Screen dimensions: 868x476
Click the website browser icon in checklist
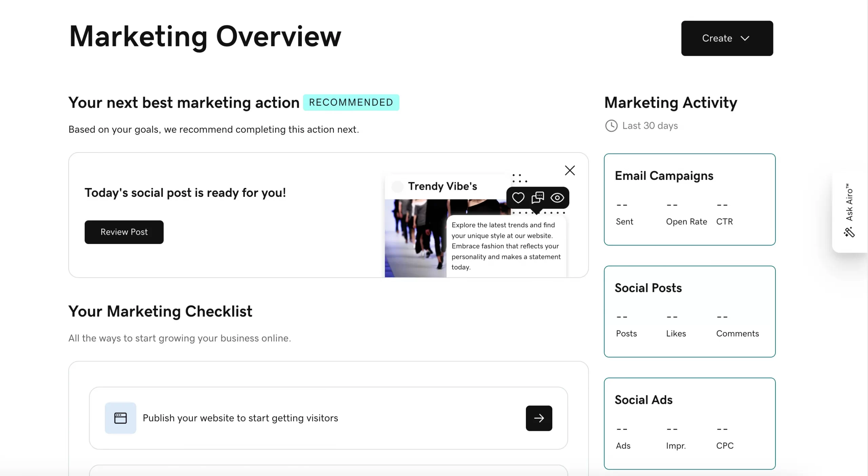tap(120, 418)
